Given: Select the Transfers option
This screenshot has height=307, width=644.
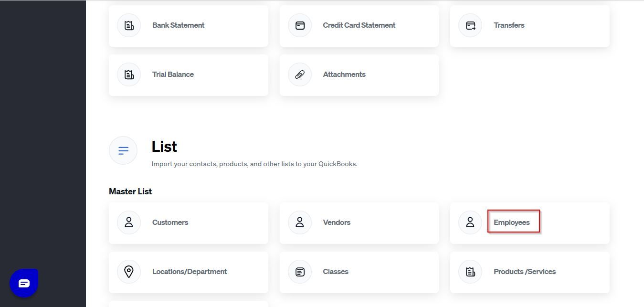Looking at the screenshot, I should pyautogui.click(x=530, y=26).
